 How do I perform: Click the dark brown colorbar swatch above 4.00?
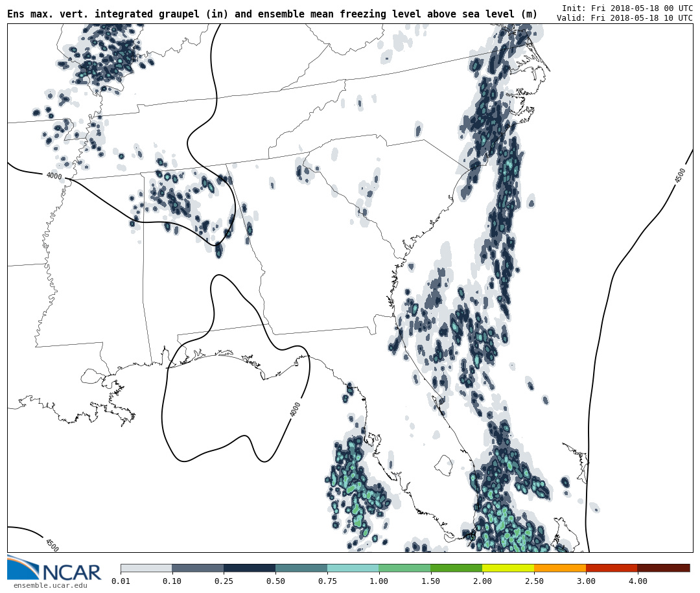(663, 568)
